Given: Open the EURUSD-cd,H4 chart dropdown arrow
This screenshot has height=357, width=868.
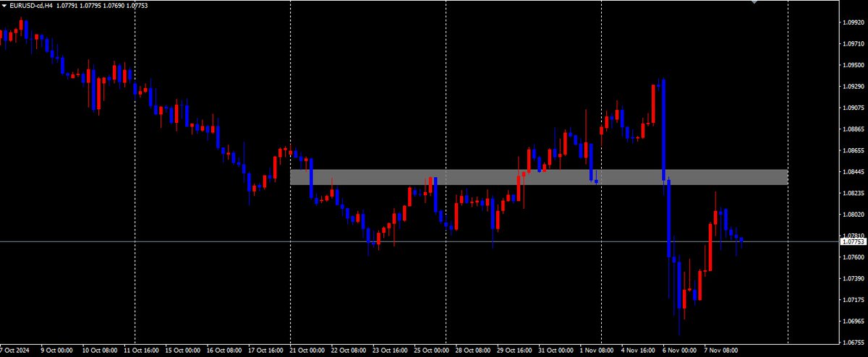Looking at the screenshot, I should (x=4, y=7).
